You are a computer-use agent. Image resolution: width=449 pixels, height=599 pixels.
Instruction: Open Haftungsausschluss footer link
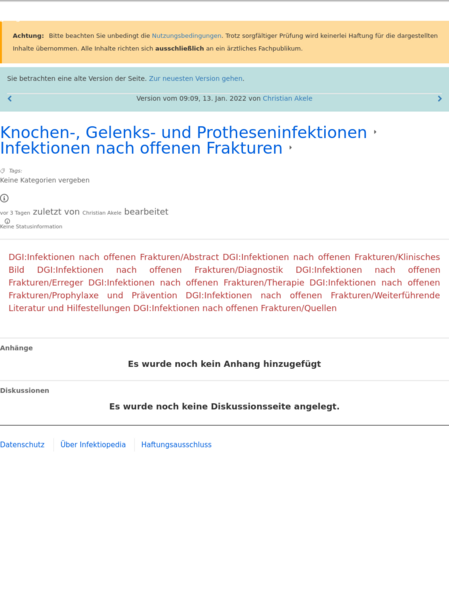(176, 444)
